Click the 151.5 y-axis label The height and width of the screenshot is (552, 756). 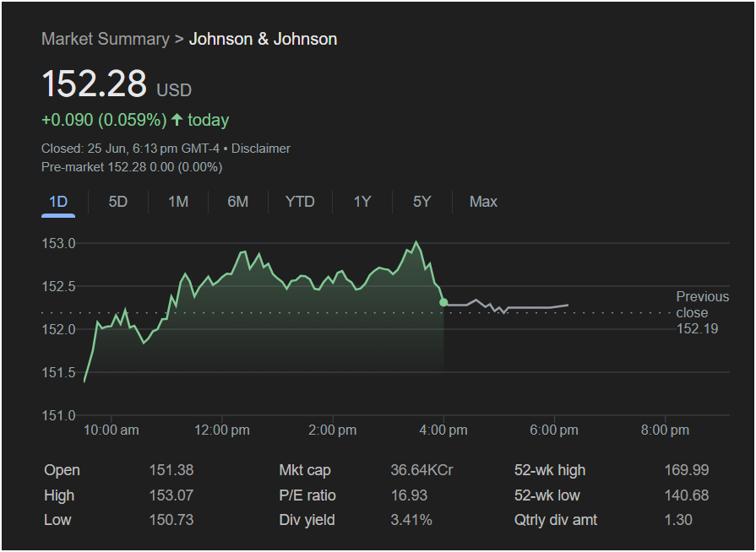coord(59,373)
